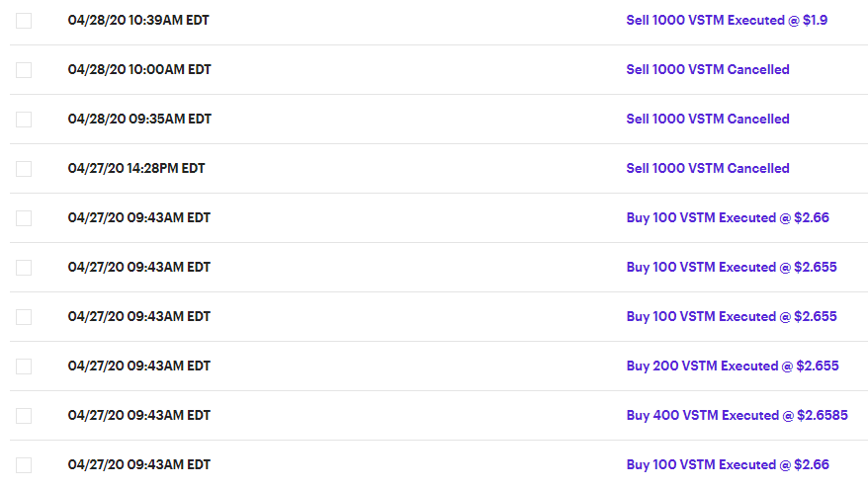Tick the checkbox for the Buy 200 VSTM order

[x=24, y=367]
